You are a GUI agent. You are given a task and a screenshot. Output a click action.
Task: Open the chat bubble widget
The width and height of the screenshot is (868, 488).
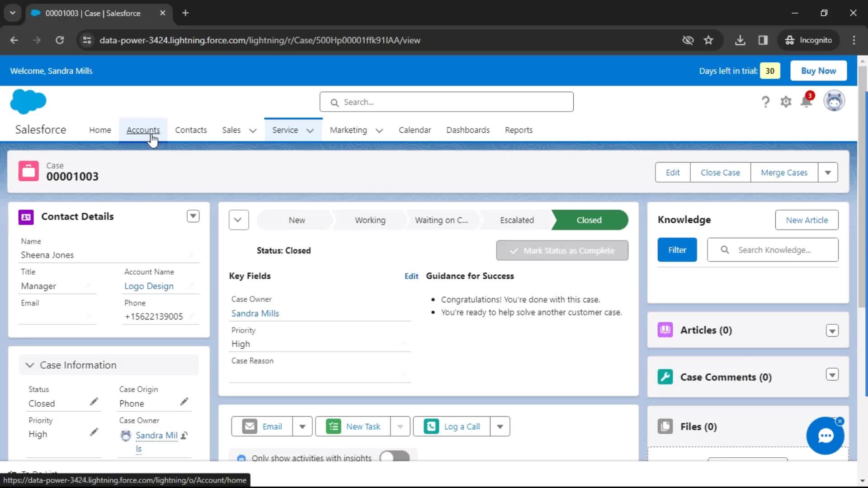(825, 436)
